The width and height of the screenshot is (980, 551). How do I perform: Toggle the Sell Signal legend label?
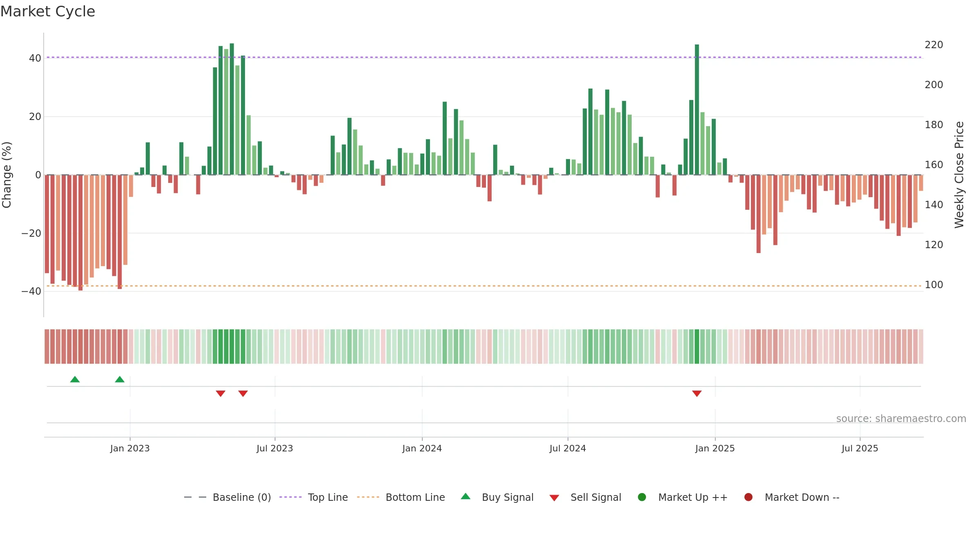tap(596, 497)
